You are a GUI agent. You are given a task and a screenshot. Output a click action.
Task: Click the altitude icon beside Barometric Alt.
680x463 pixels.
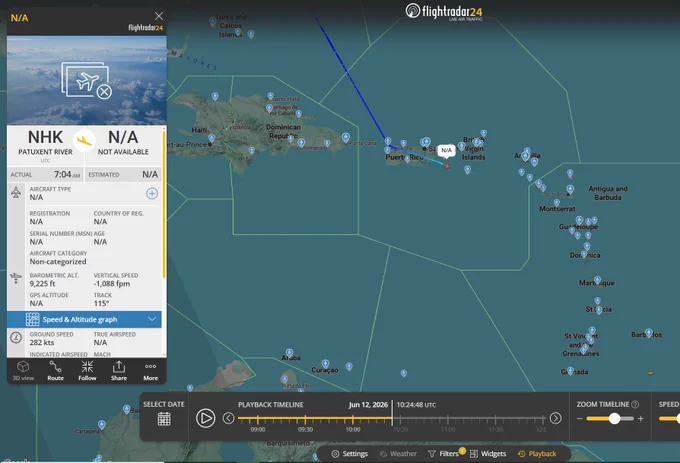pyautogui.click(x=16, y=278)
